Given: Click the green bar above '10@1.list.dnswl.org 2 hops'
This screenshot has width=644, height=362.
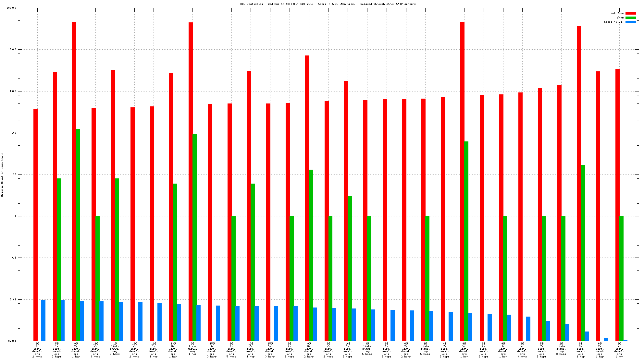Looking at the screenshot, I should (350, 269).
